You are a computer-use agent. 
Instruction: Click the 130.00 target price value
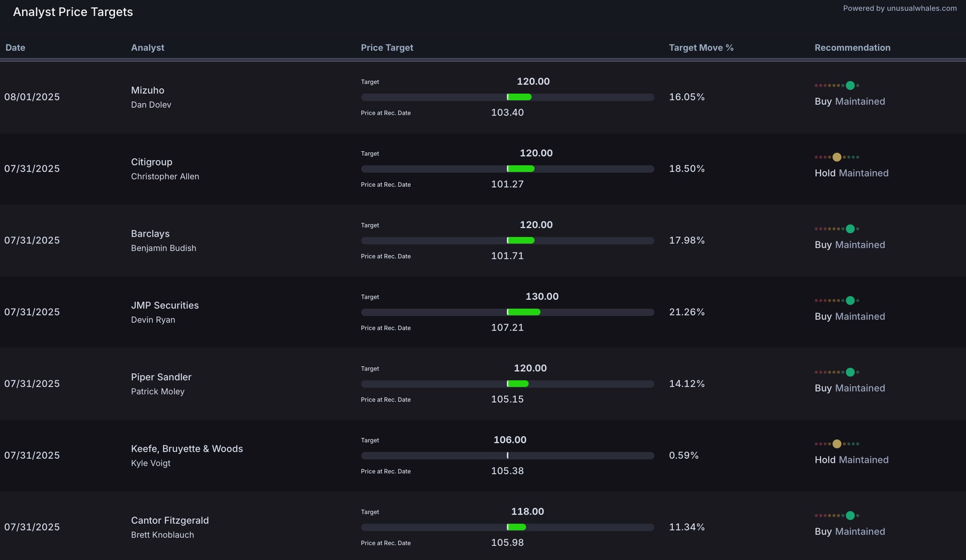(542, 296)
